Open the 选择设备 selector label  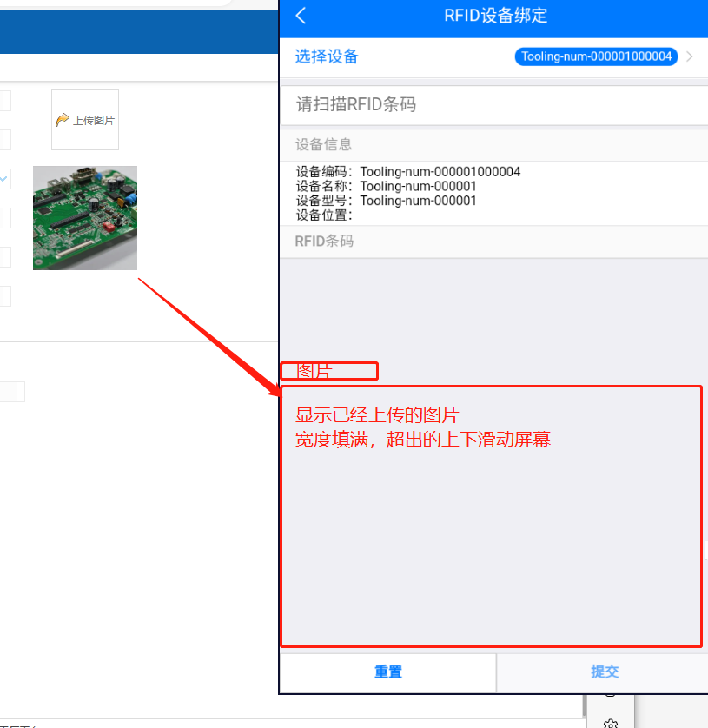point(327,56)
